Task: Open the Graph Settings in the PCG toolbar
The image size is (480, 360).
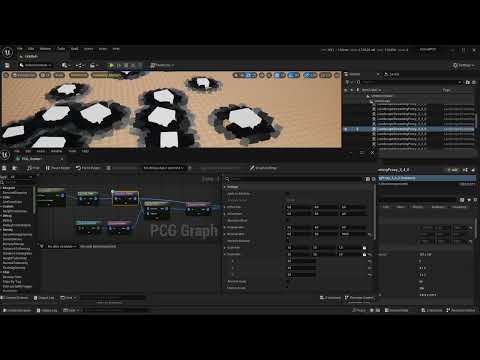Action: (x=263, y=168)
